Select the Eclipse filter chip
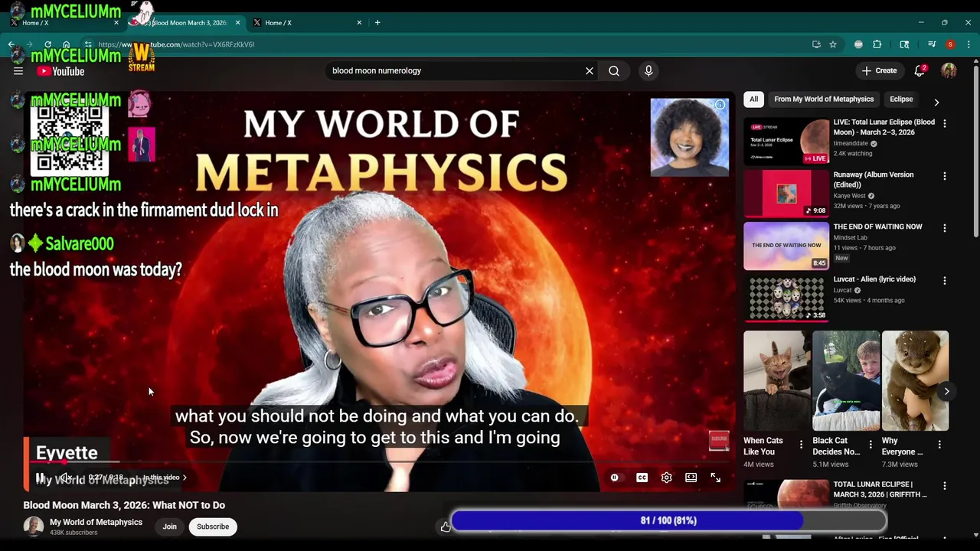Screen dimensions: 980x551 point(901,99)
